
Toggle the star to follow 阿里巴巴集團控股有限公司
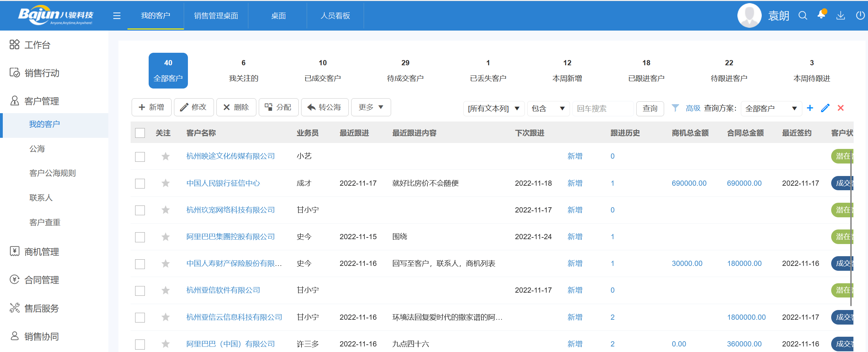(165, 237)
